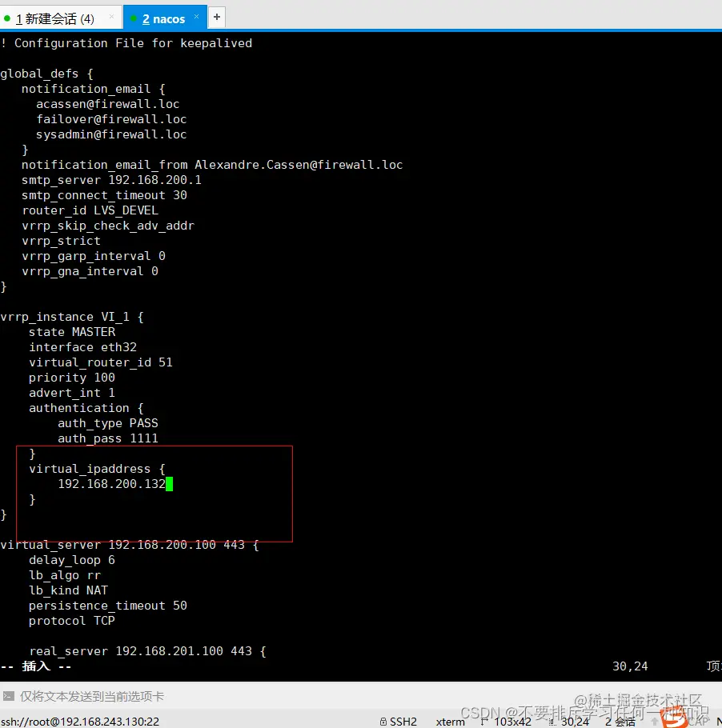Click the 'vrrp_instance VI_1 {' line
Viewport: 722px width, 728px height.
pyautogui.click(x=72, y=317)
